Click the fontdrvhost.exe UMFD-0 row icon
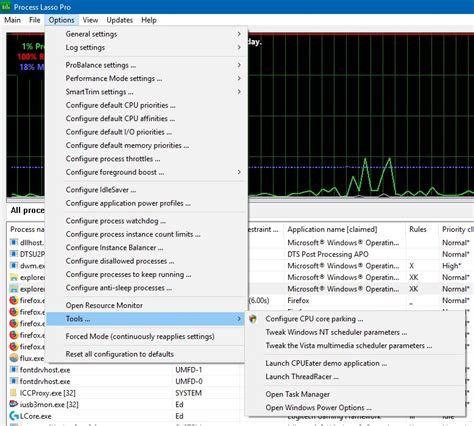Viewport: 474px width, 426px height. pos(14,381)
